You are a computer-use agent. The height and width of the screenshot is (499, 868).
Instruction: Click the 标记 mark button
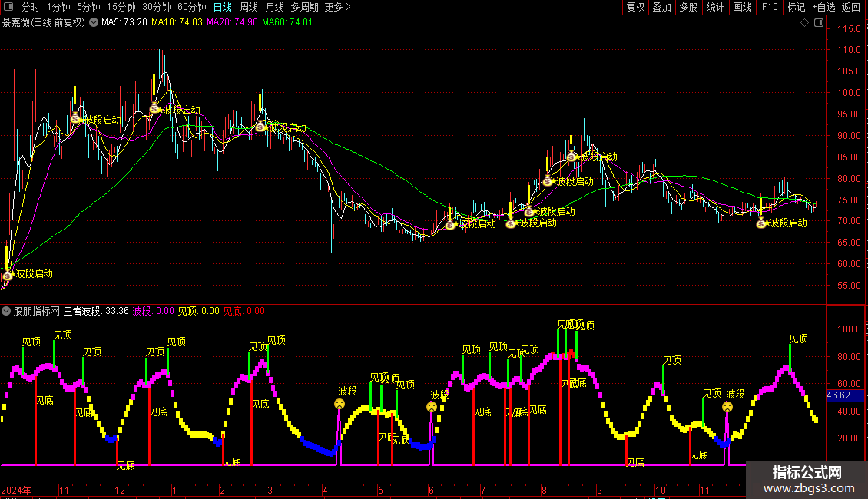click(796, 7)
